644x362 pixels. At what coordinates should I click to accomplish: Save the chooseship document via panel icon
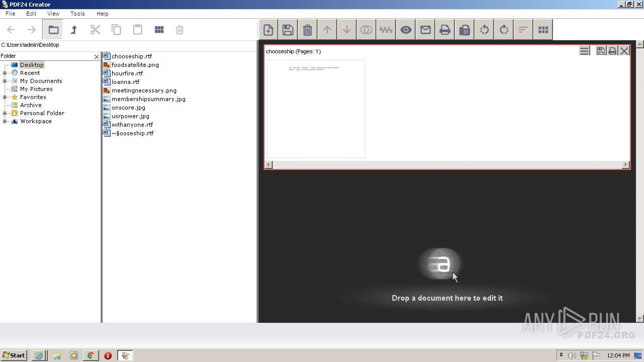(600, 51)
